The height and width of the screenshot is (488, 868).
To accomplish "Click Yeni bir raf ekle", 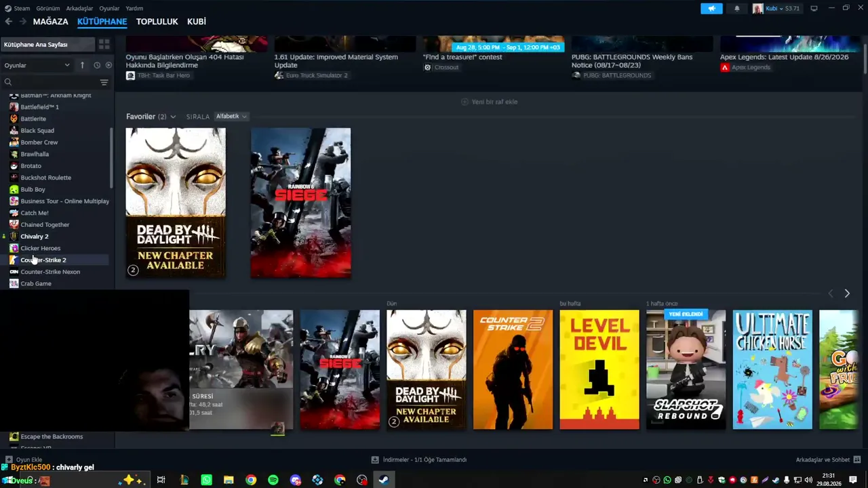I will [489, 102].
